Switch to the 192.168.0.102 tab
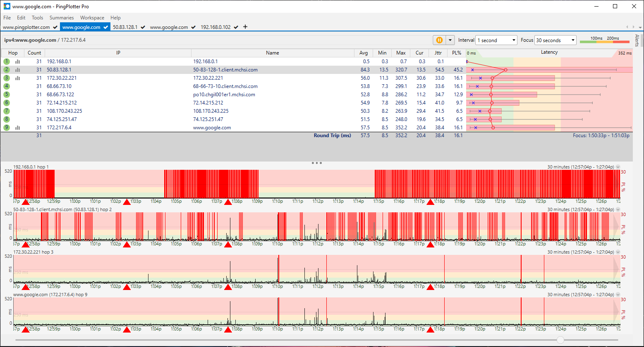 pos(215,27)
